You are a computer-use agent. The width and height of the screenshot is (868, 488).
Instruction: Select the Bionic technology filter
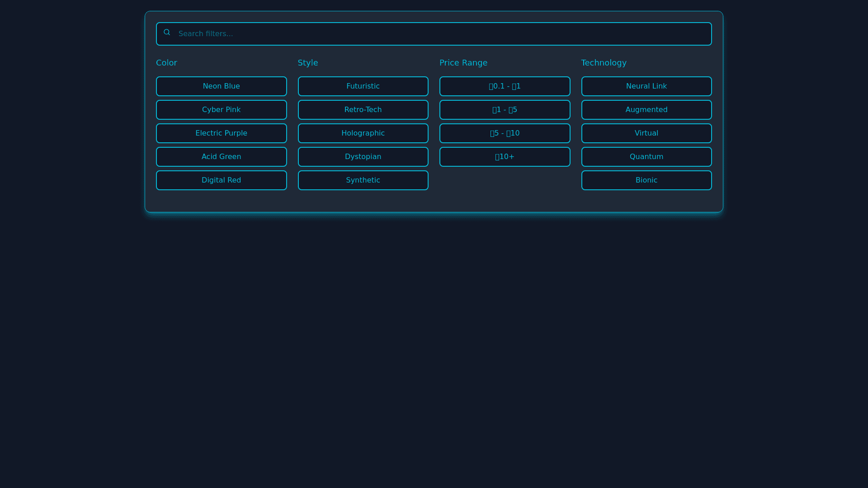[646, 180]
